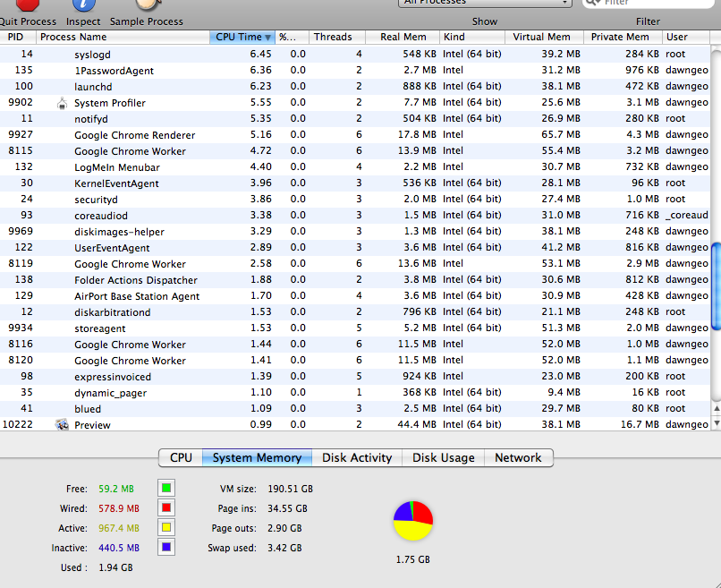This screenshot has width=721, height=588.
Task: Sort by Threads column header
Action: (x=336, y=37)
